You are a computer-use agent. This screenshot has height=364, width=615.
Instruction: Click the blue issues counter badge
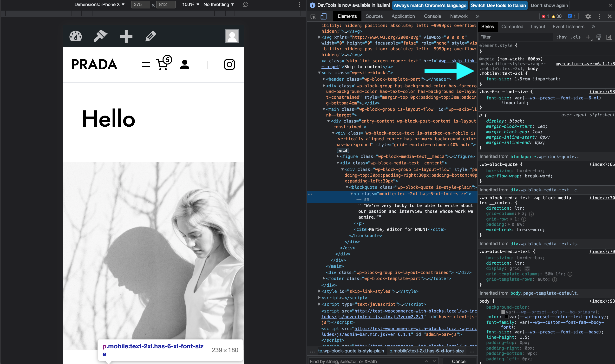(x=572, y=16)
